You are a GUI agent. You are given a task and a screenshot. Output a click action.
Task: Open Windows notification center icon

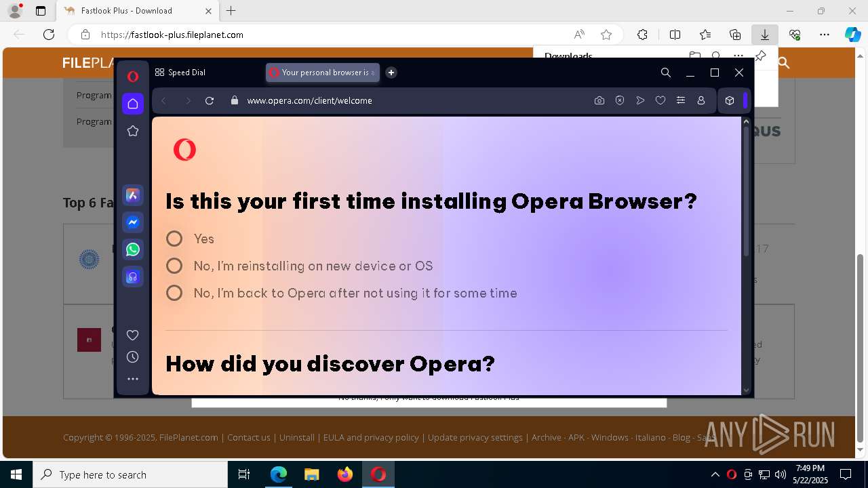tap(846, 474)
